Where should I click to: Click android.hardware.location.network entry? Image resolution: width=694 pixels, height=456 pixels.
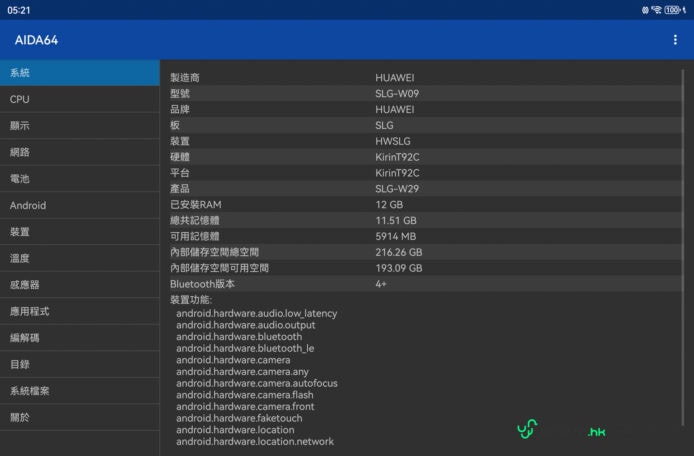click(255, 441)
